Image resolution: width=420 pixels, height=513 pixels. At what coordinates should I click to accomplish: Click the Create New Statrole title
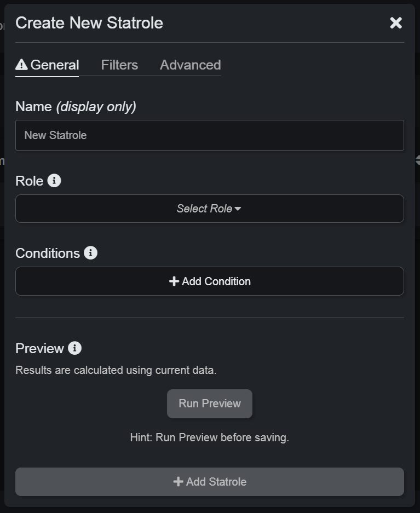pos(89,23)
